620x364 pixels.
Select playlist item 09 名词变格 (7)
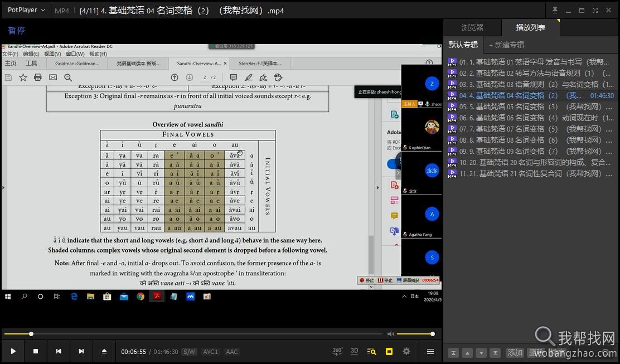tap(531, 151)
